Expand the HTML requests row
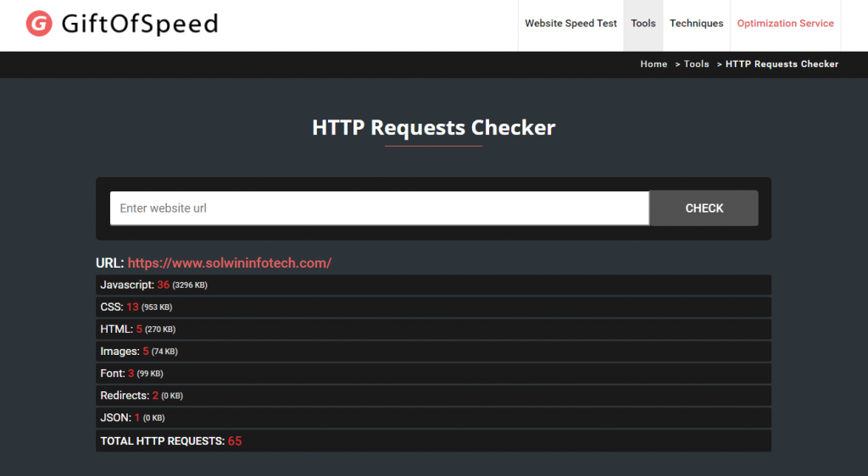Image resolution: width=868 pixels, height=476 pixels. coord(433,329)
